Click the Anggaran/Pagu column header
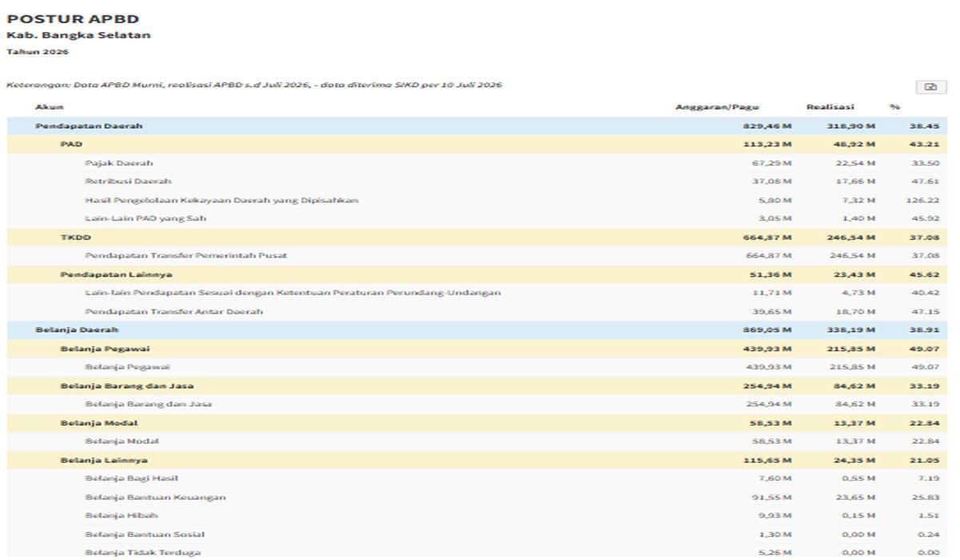The height and width of the screenshot is (560, 960). pos(717,107)
